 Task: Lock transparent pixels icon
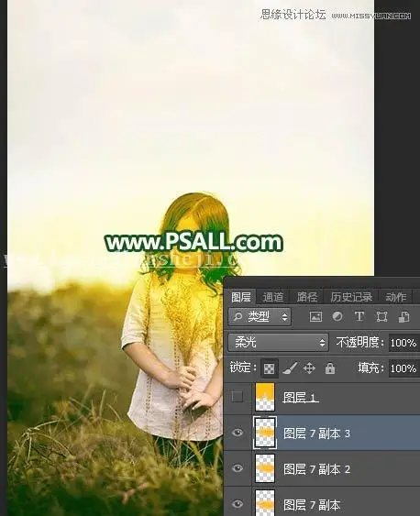click(x=269, y=368)
